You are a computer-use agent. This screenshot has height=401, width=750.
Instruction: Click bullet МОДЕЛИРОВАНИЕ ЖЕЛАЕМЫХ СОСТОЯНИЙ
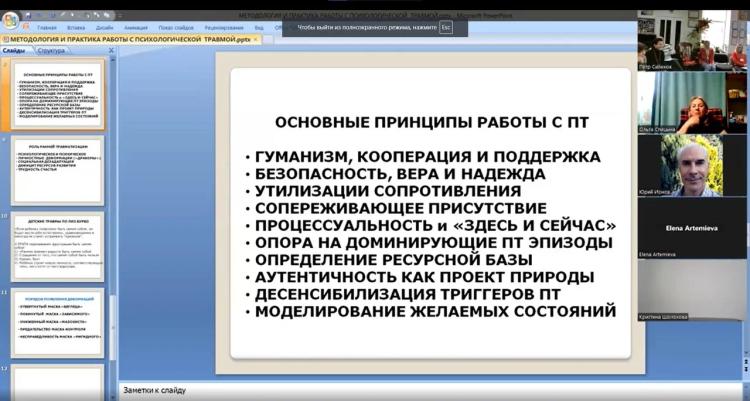(x=435, y=312)
